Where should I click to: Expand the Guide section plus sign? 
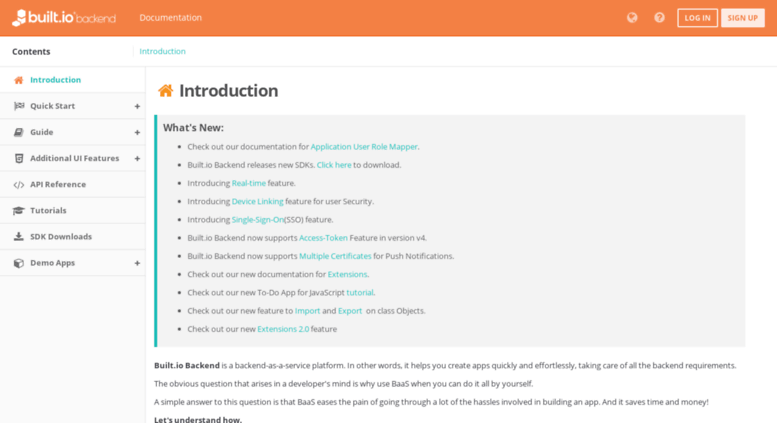[137, 133]
